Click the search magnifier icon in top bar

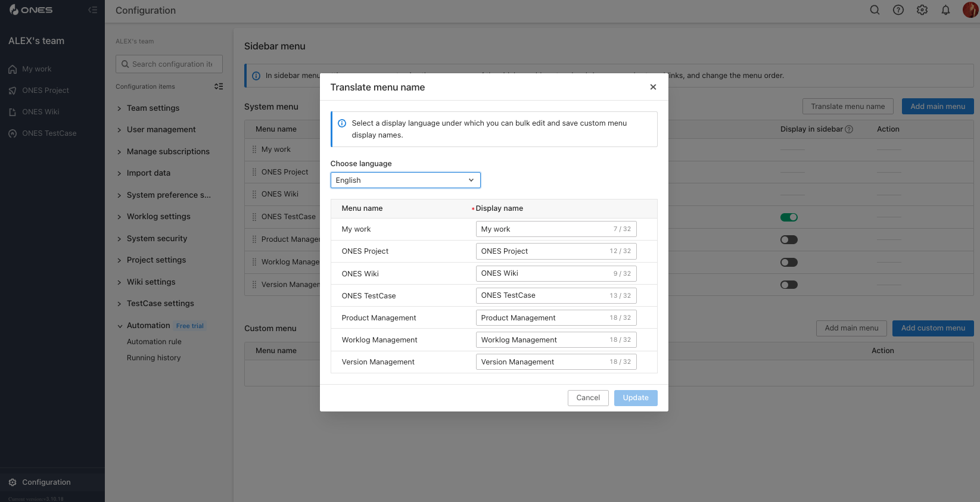pos(875,10)
